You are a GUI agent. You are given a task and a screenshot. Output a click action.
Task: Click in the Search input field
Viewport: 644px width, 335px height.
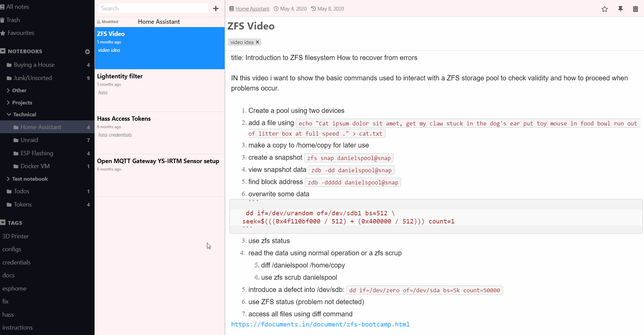tap(153, 8)
